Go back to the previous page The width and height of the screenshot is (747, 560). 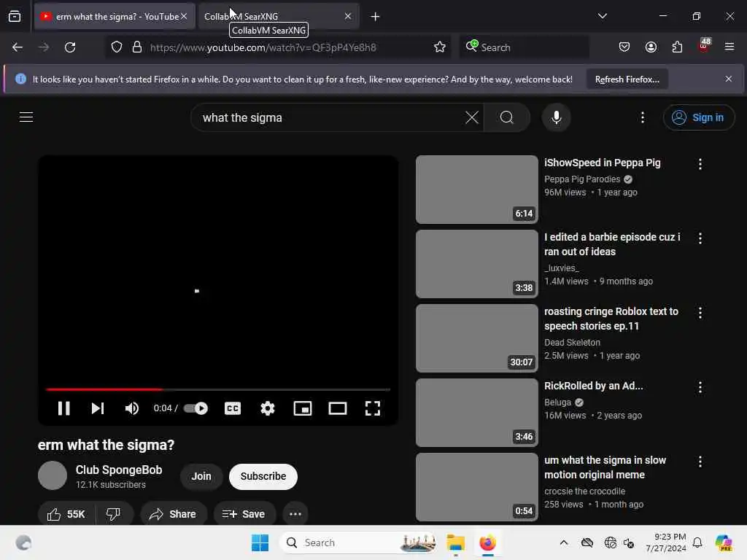tap(18, 47)
